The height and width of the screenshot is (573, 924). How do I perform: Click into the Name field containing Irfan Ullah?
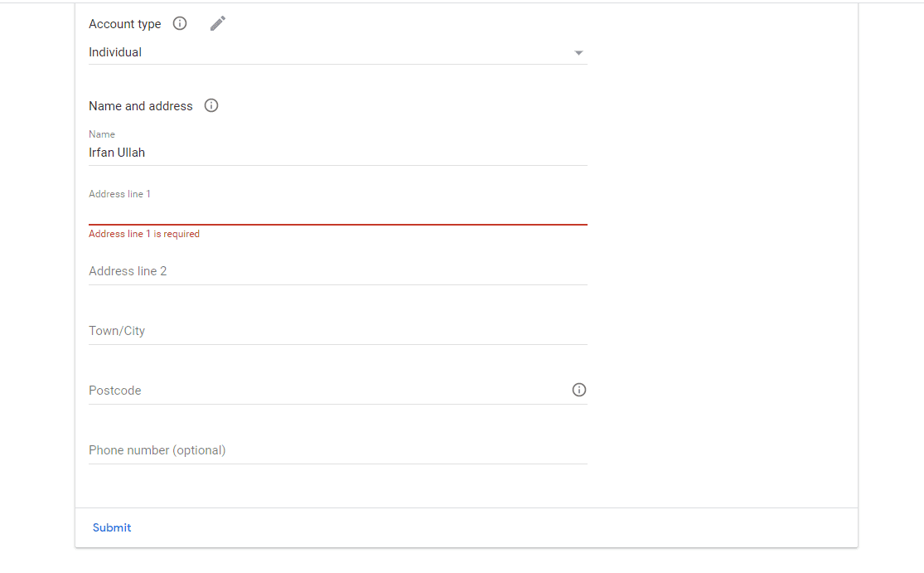pyautogui.click(x=337, y=153)
